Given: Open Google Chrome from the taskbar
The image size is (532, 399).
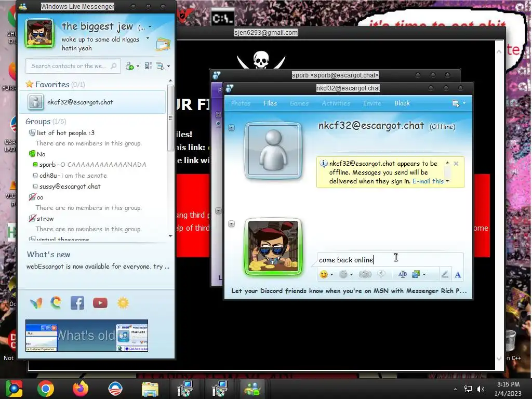Looking at the screenshot, I should click(x=46, y=389).
